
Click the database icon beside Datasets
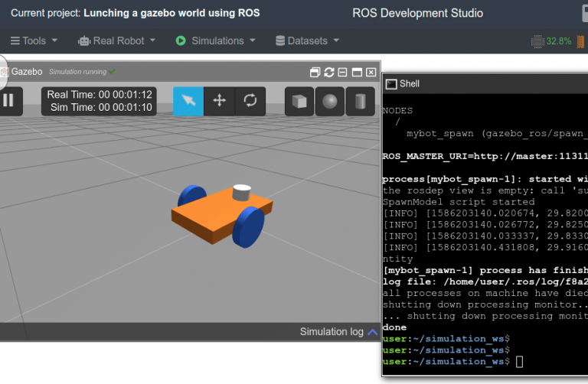(x=280, y=41)
